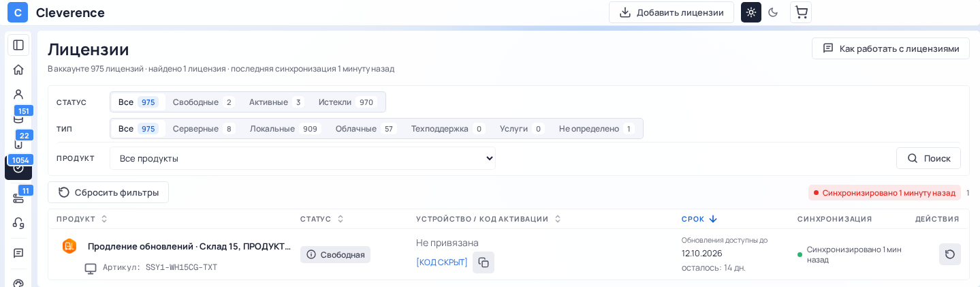Select type filter Все 975
The image size is (980, 287).
coord(138,129)
